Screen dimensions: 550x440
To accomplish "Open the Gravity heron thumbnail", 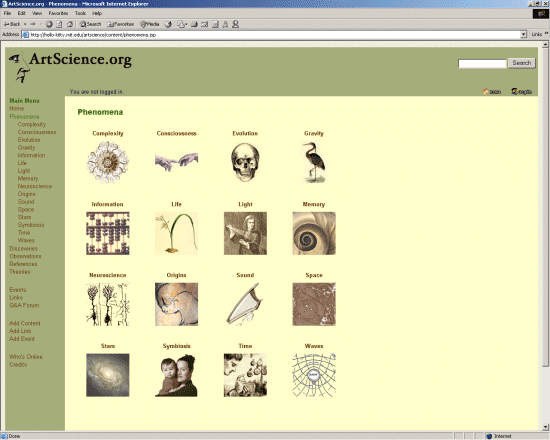I will pos(314,162).
